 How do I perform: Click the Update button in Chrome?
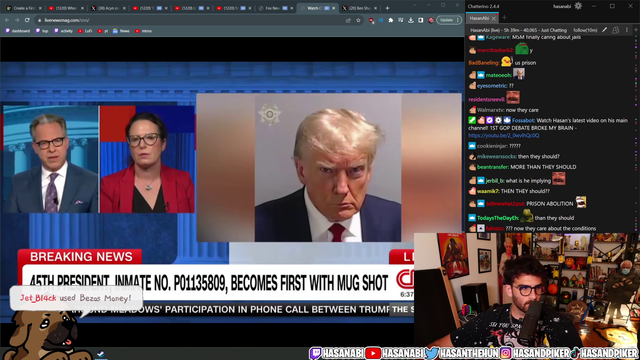pos(446,20)
